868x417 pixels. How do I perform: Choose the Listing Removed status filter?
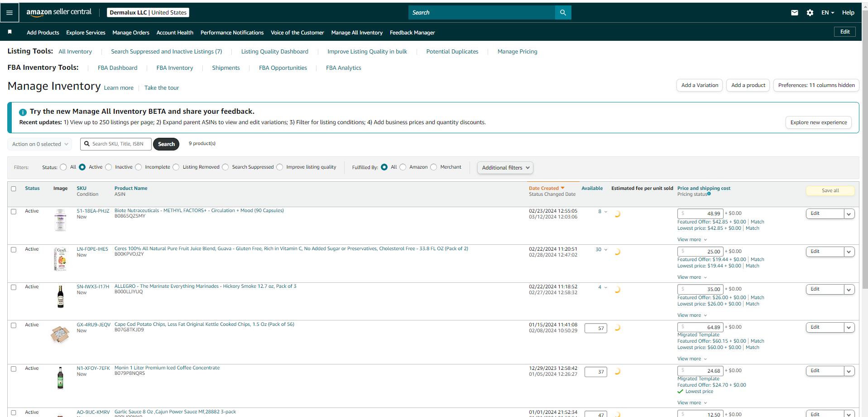[176, 167]
